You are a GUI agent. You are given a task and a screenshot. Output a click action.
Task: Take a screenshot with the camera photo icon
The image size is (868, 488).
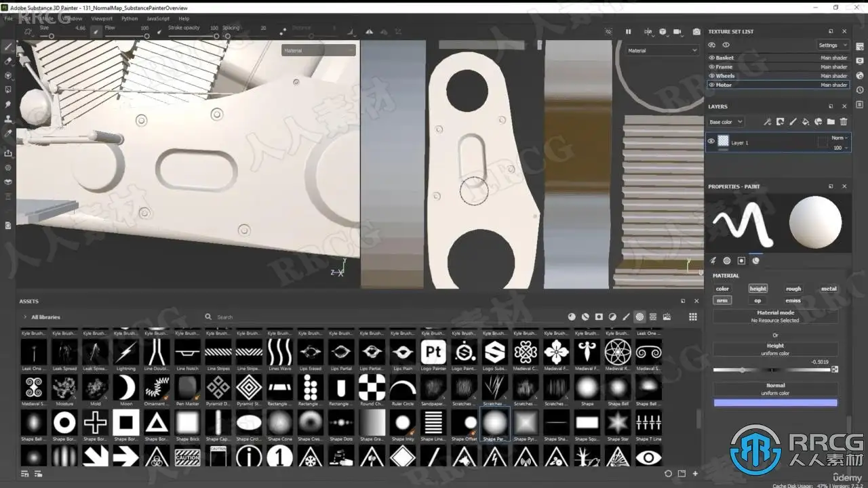(x=696, y=32)
